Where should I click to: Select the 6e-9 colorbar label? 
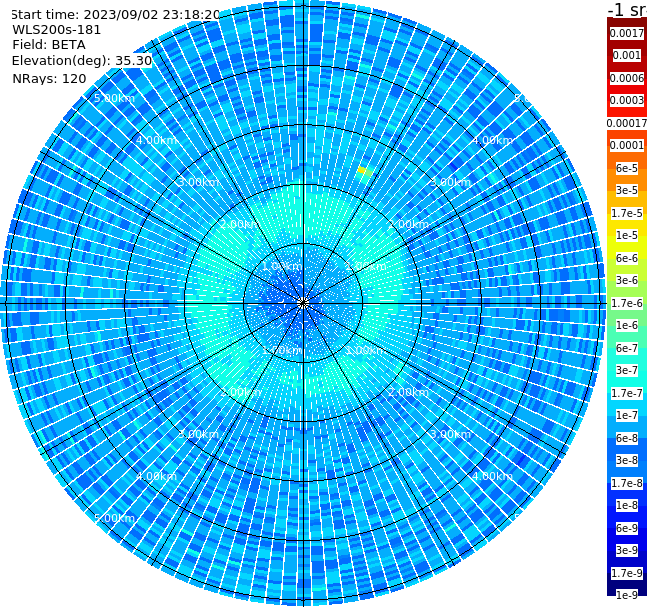[627, 528]
